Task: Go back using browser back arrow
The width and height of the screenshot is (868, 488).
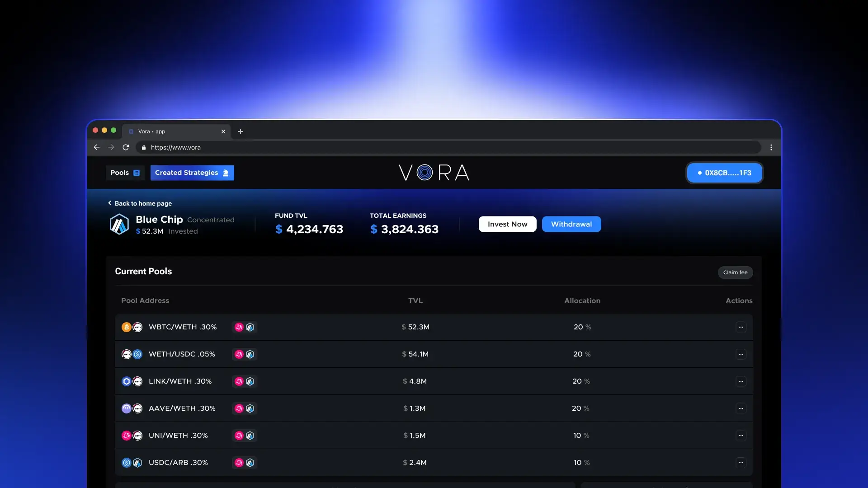Action: 97,147
